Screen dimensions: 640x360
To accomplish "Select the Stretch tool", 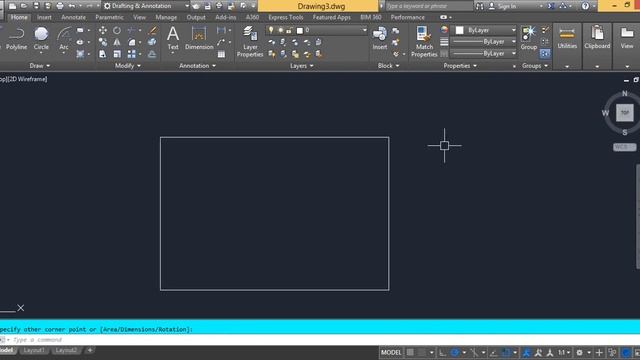I will (x=102, y=54).
